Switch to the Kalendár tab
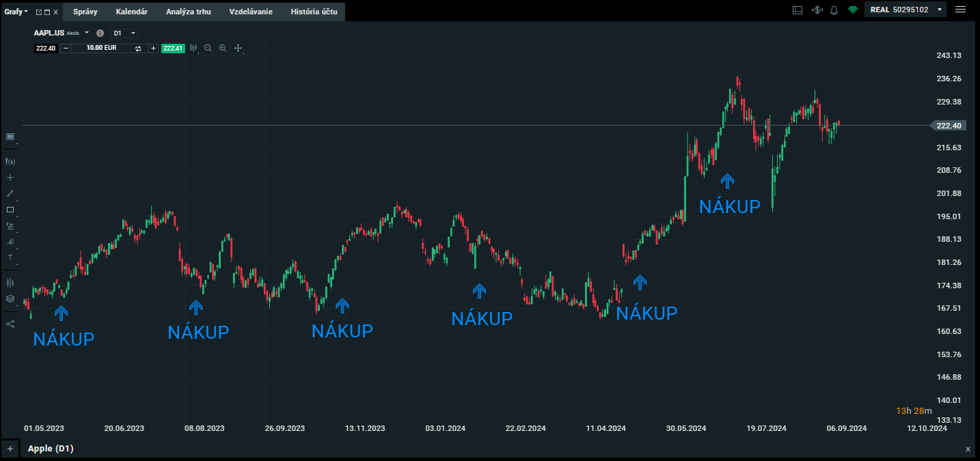980x461 pixels. point(132,12)
